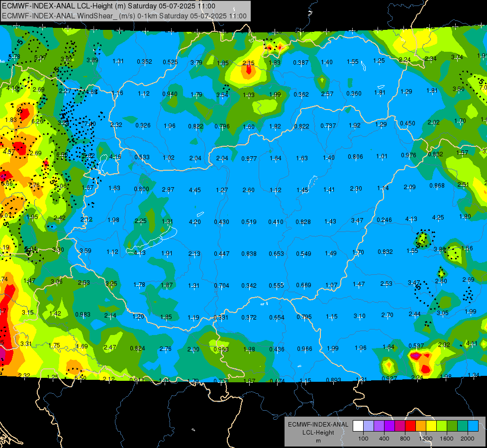Click the sky blue legend swatch

pos(473,426)
